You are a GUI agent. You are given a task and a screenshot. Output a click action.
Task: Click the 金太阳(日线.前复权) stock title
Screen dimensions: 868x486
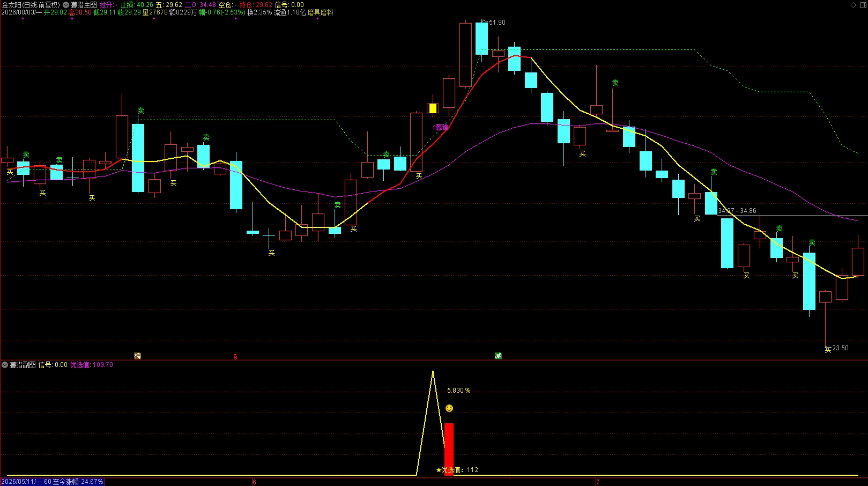point(31,5)
